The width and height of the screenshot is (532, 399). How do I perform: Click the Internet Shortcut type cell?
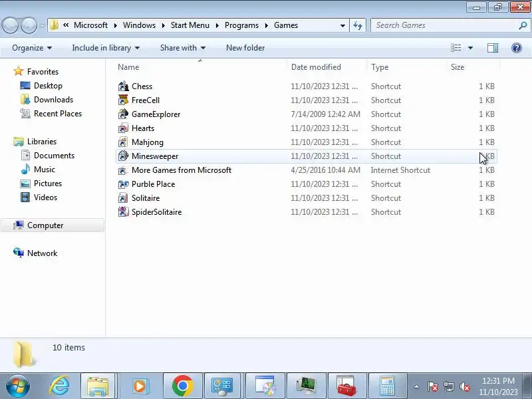coord(400,170)
